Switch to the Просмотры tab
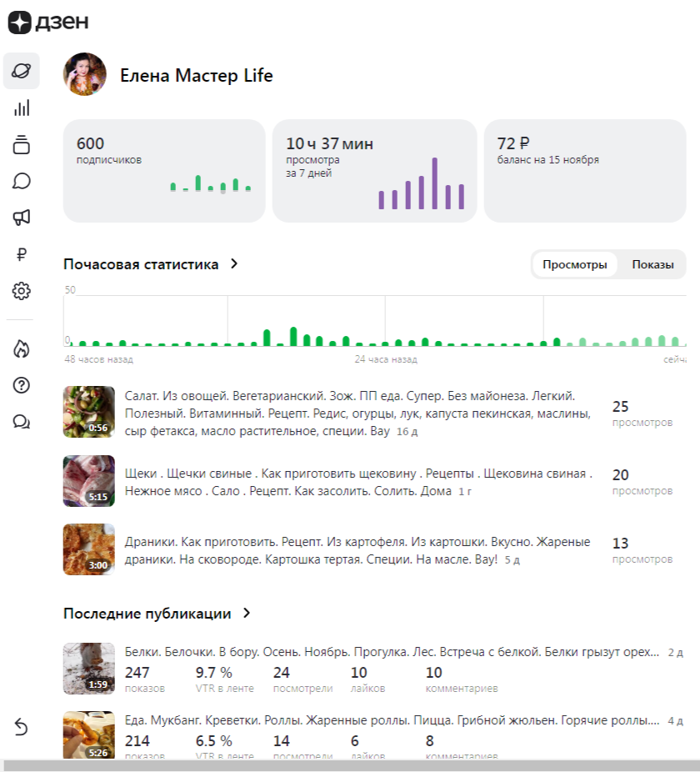 pos(575,265)
